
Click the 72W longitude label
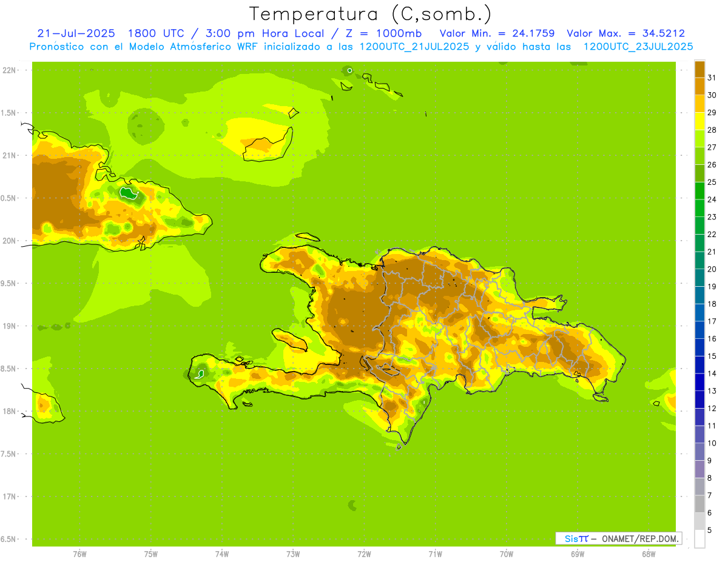tap(364, 554)
